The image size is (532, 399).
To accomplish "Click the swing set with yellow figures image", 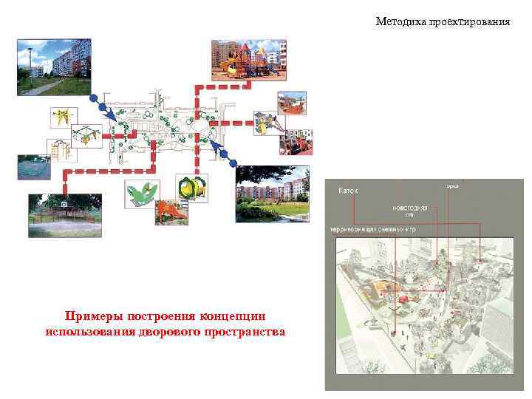I will (87, 136).
